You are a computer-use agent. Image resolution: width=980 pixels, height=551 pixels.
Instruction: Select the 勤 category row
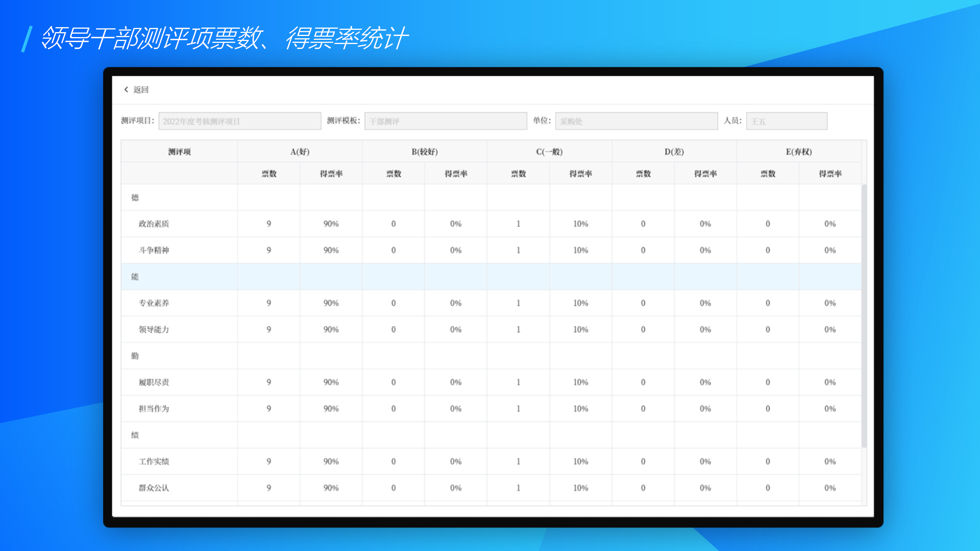(135, 356)
